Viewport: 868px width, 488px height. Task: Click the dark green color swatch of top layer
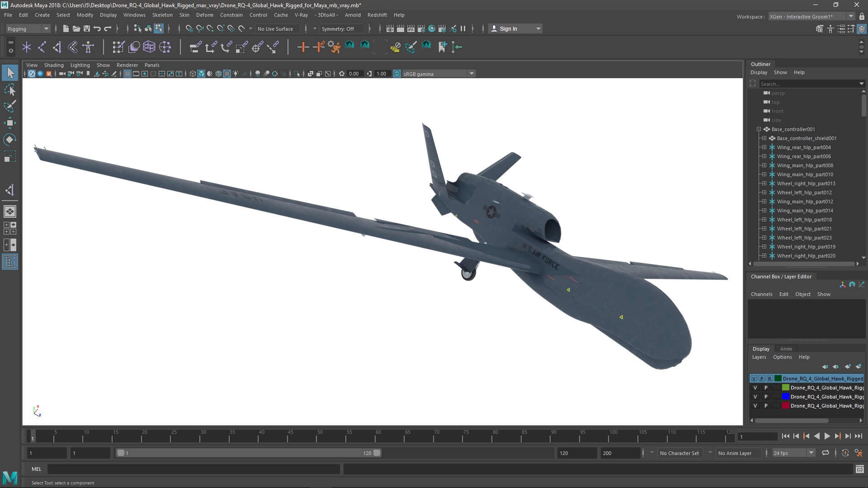tap(778, 379)
